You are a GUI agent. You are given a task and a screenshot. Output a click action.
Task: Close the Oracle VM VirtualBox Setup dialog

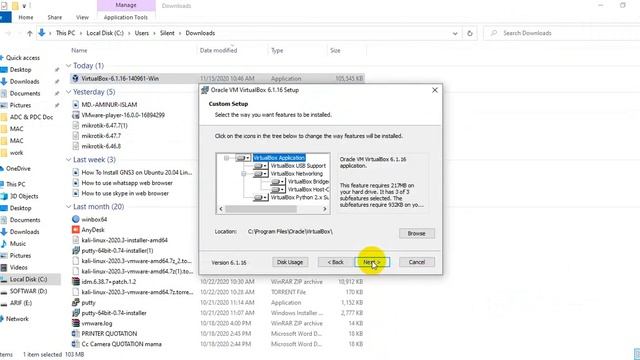435,90
